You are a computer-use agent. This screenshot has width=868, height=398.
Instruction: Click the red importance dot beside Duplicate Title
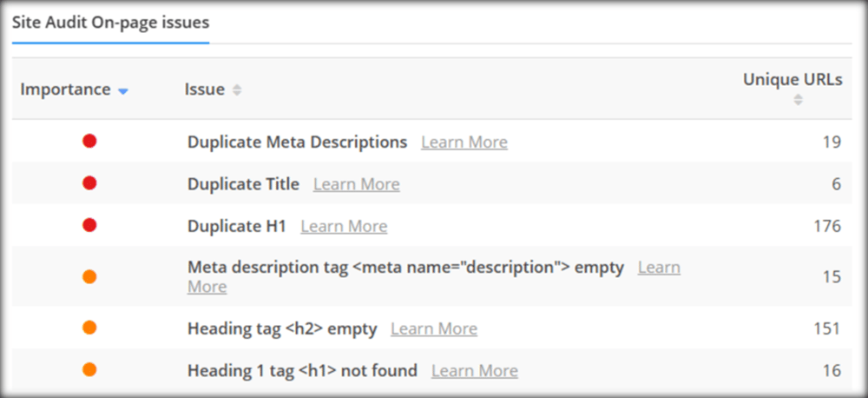[89, 183]
